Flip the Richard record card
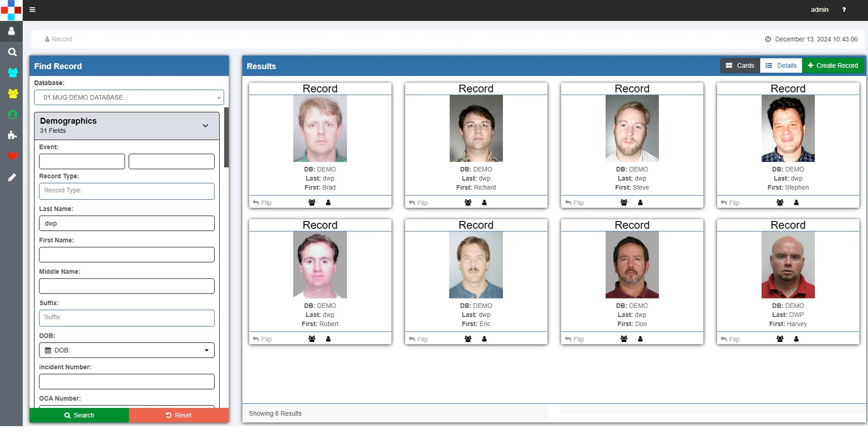868x432 pixels. point(418,203)
